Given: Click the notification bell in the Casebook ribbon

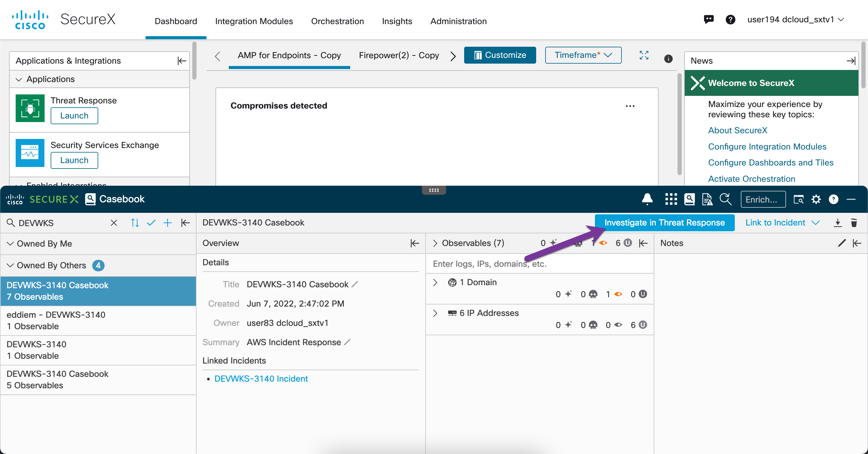Looking at the screenshot, I should [x=647, y=199].
